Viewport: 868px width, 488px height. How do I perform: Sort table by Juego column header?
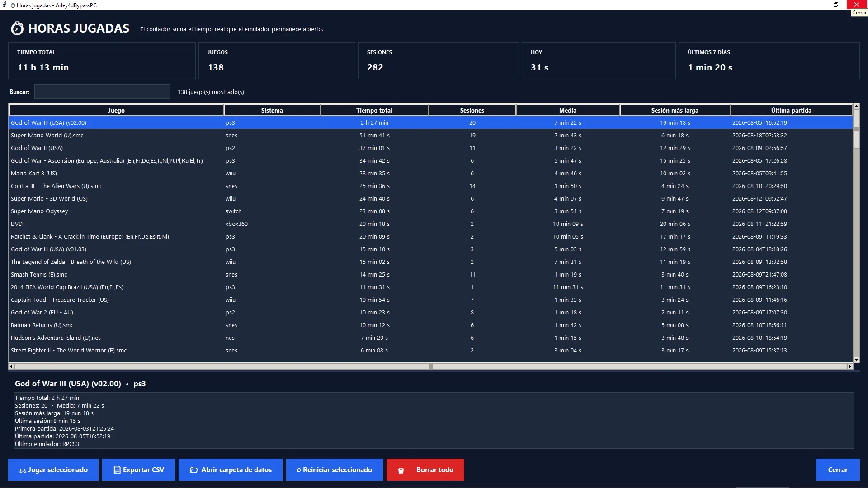pyautogui.click(x=116, y=110)
